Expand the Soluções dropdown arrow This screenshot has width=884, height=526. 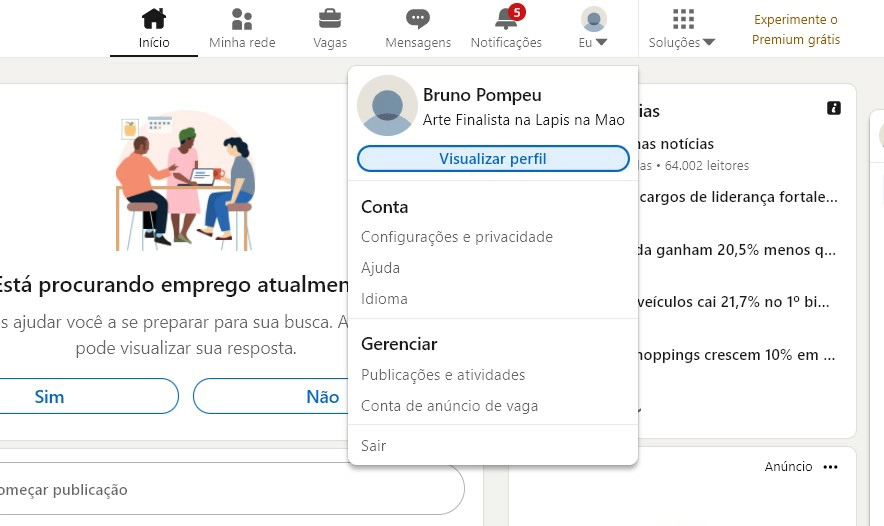(709, 42)
